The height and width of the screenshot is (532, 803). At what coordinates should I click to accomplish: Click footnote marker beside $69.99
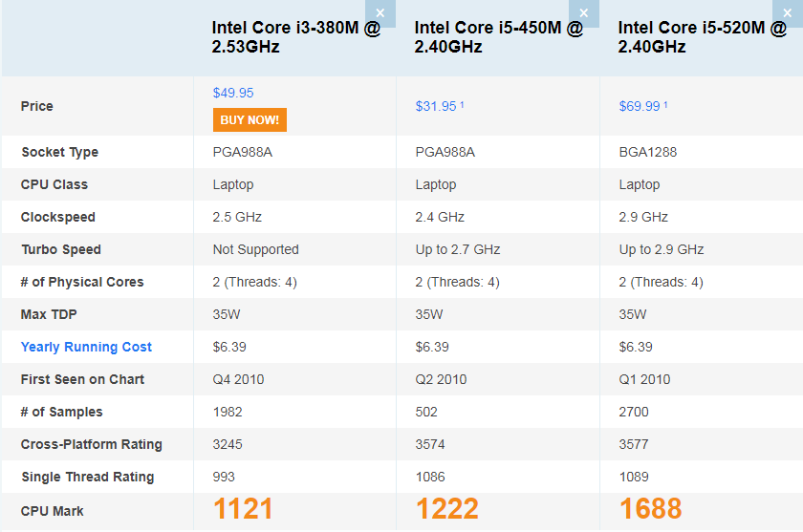pos(666,104)
